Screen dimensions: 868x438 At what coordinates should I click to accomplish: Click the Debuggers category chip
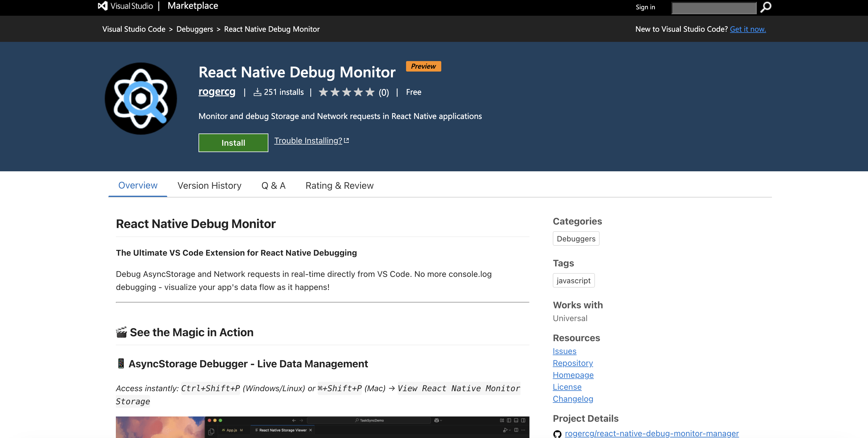coord(576,239)
